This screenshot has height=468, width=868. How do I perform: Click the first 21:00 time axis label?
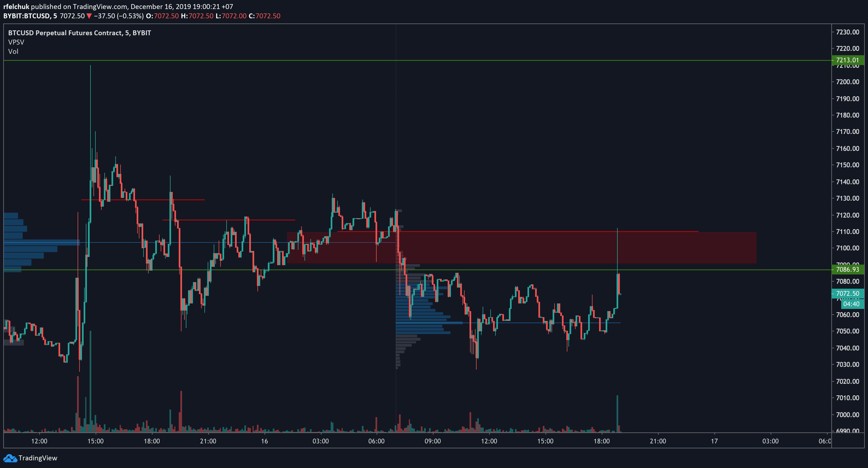pyautogui.click(x=208, y=441)
